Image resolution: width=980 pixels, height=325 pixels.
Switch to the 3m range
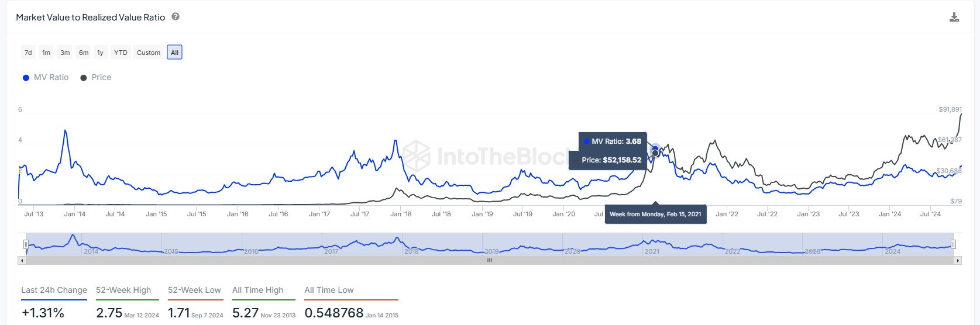coord(65,53)
